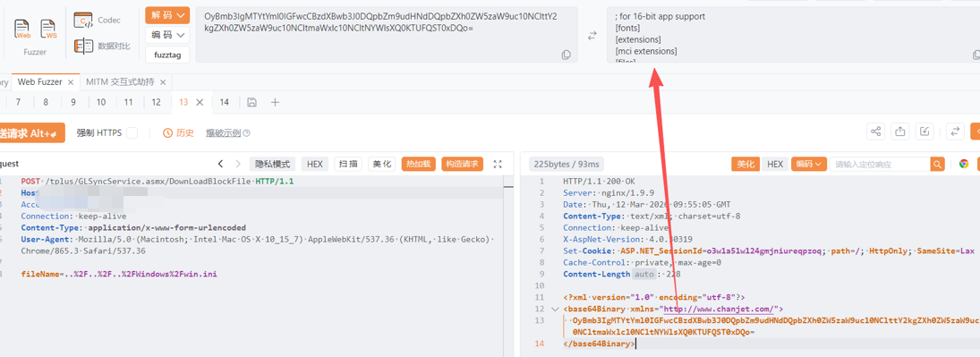Click the http://www.chanjet.com/ namespace link

pyautogui.click(x=720, y=309)
